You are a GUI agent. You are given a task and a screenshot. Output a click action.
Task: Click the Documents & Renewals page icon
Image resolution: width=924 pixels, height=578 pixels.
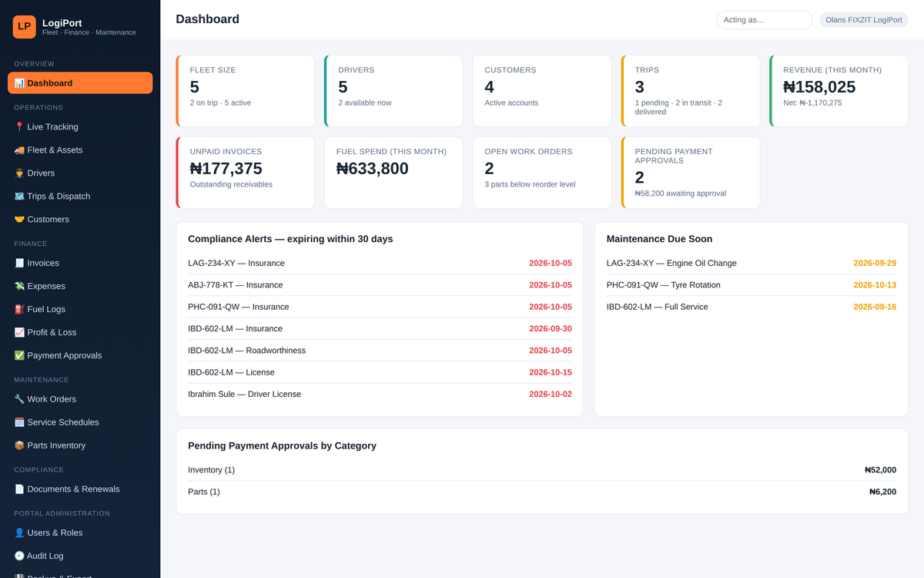pyautogui.click(x=19, y=489)
